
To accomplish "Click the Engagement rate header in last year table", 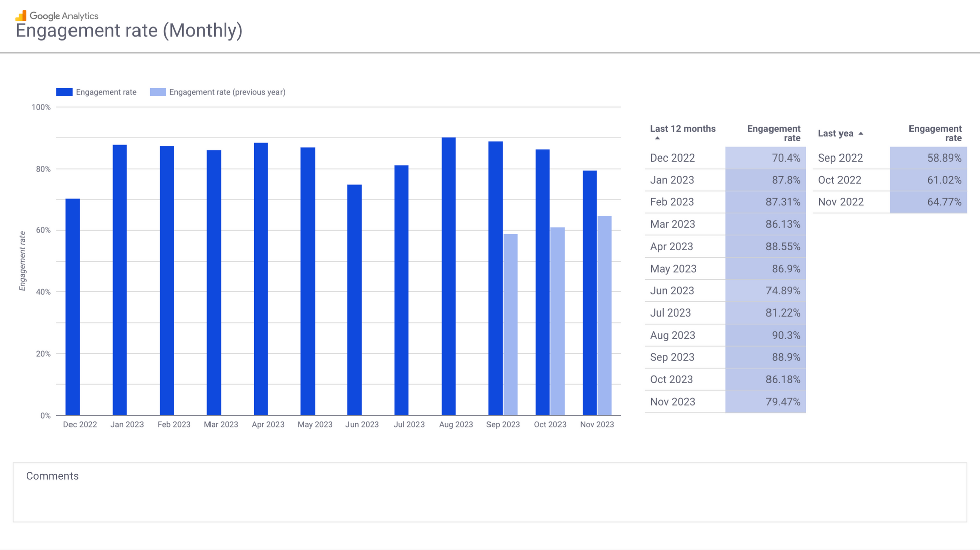I will (x=935, y=133).
